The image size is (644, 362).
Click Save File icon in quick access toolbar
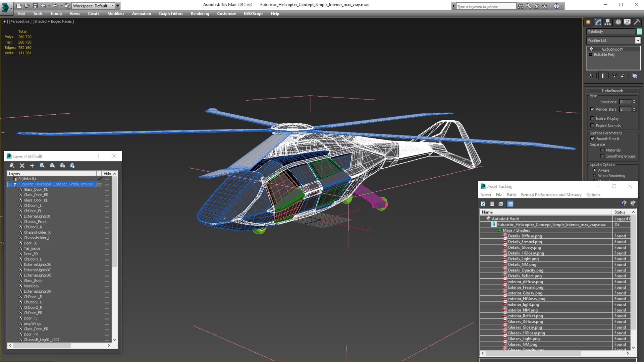35,6
